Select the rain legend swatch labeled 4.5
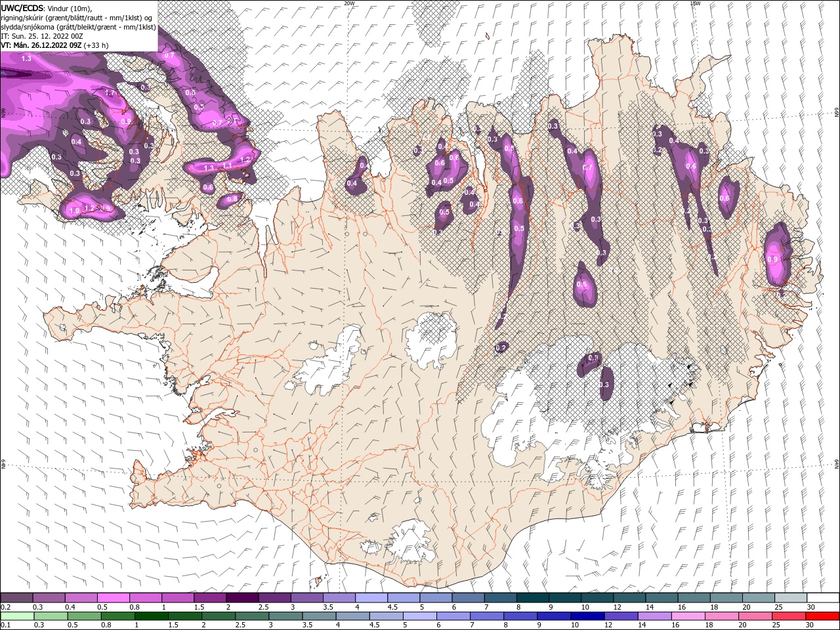 (x=385, y=616)
